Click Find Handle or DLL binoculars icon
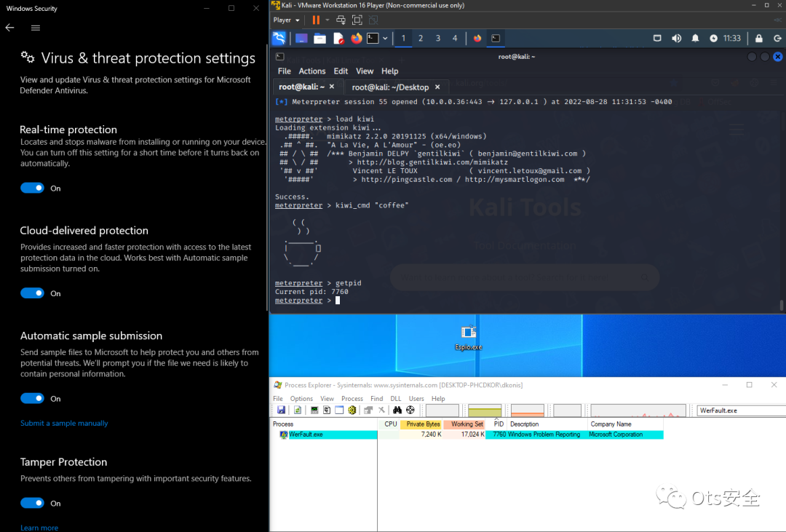This screenshot has width=786, height=532. click(397, 410)
